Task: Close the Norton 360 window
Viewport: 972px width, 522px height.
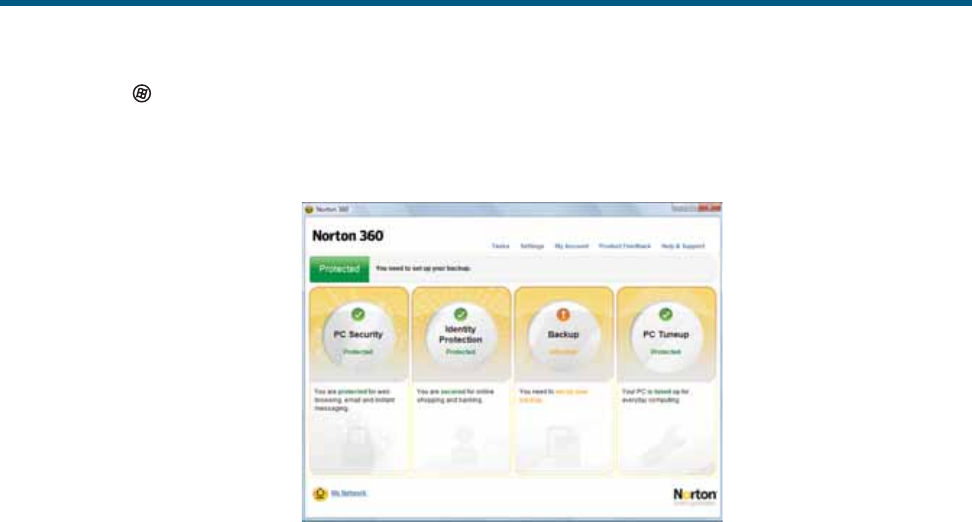Action: [710, 209]
